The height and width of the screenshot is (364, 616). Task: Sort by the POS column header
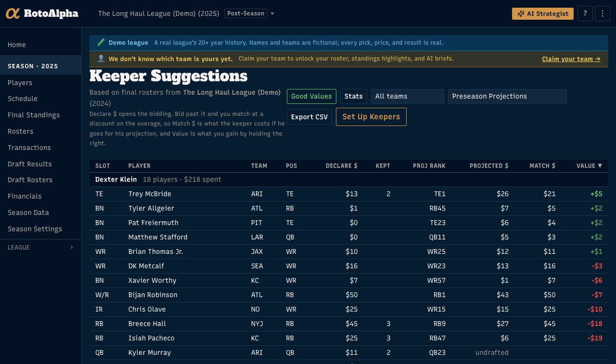(x=292, y=166)
